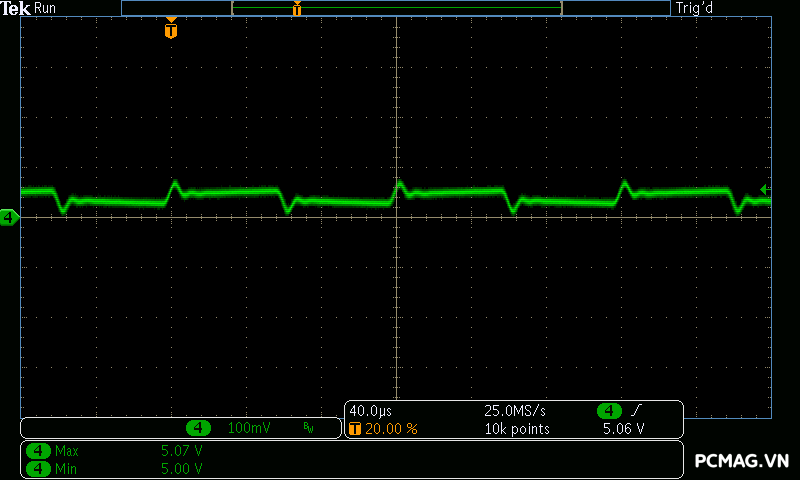Click the 25.0MS/s sample rate readout
This screenshot has width=800, height=480.
click(514, 411)
